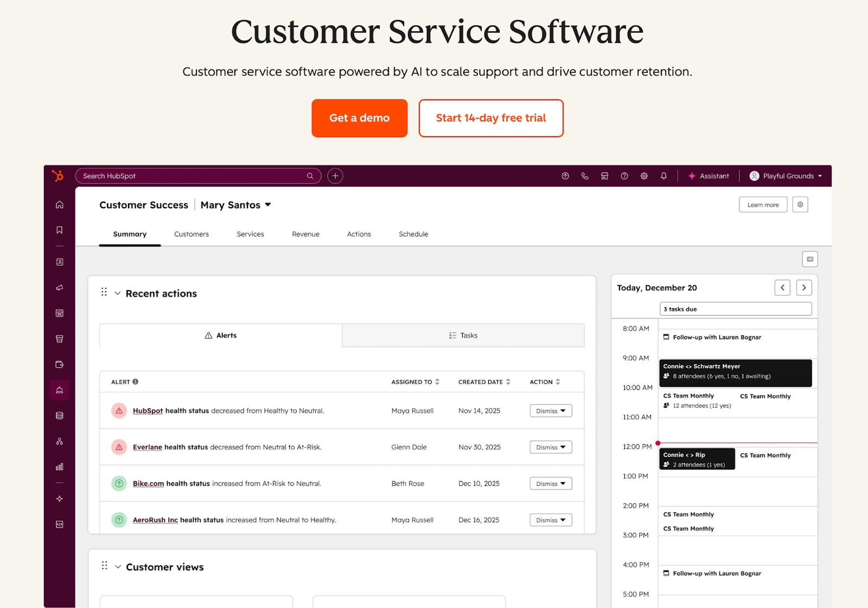Click the plus quick-create button beside search
This screenshot has height=608, width=868.
click(335, 176)
